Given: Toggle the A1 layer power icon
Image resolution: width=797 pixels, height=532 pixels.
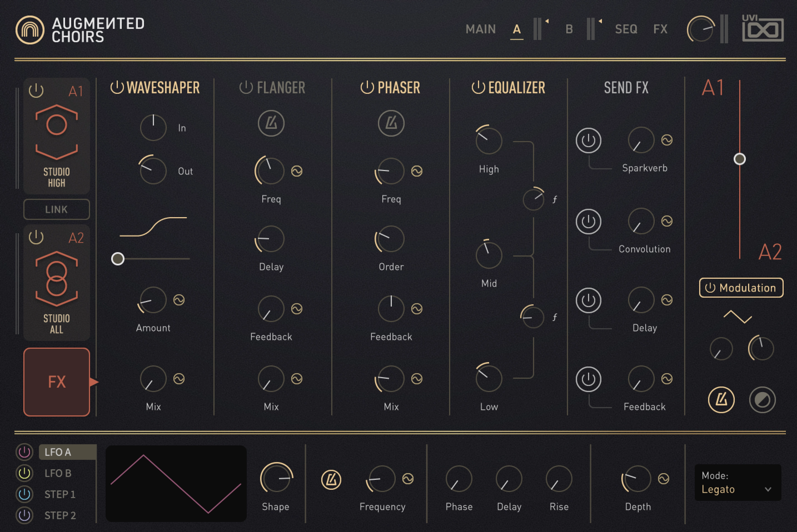Looking at the screenshot, I should (x=36, y=91).
